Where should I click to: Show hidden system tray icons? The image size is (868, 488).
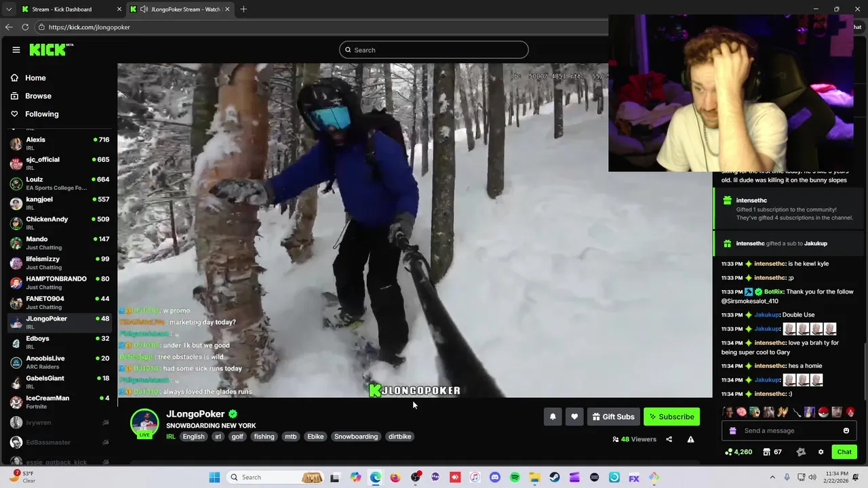[x=772, y=477]
